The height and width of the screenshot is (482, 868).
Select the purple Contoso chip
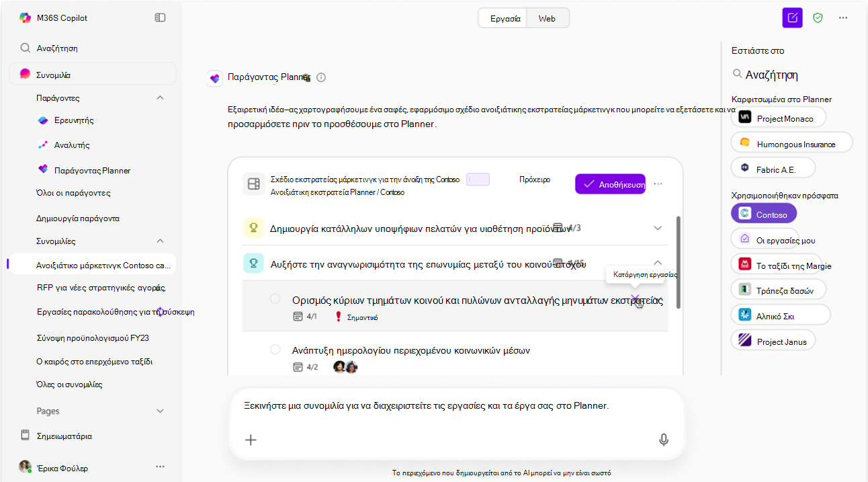tap(764, 214)
